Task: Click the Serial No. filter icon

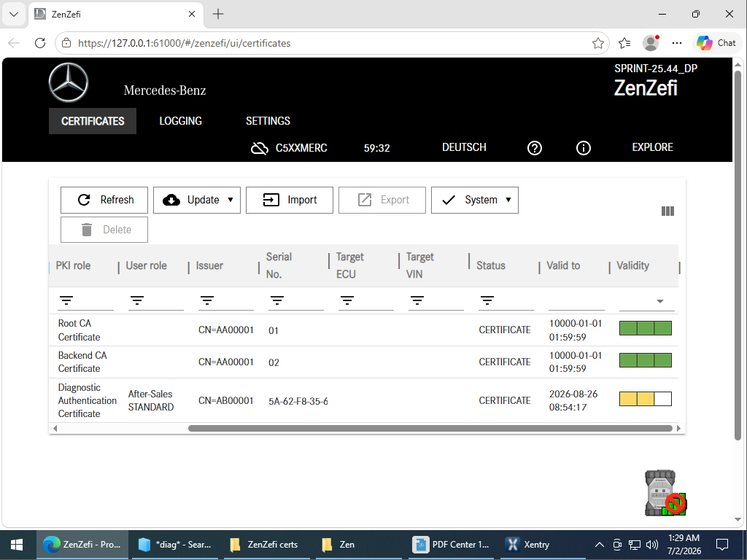Action: click(x=276, y=300)
